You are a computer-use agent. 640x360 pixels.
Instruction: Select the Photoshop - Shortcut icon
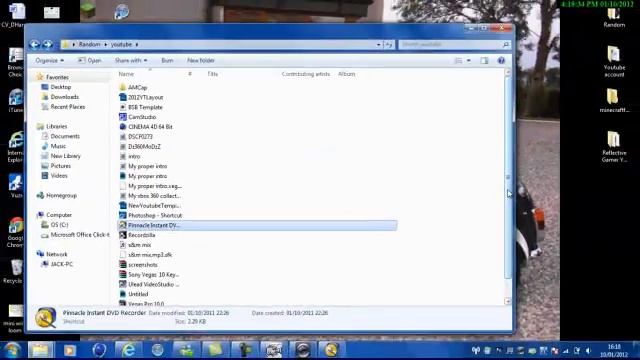pos(122,215)
